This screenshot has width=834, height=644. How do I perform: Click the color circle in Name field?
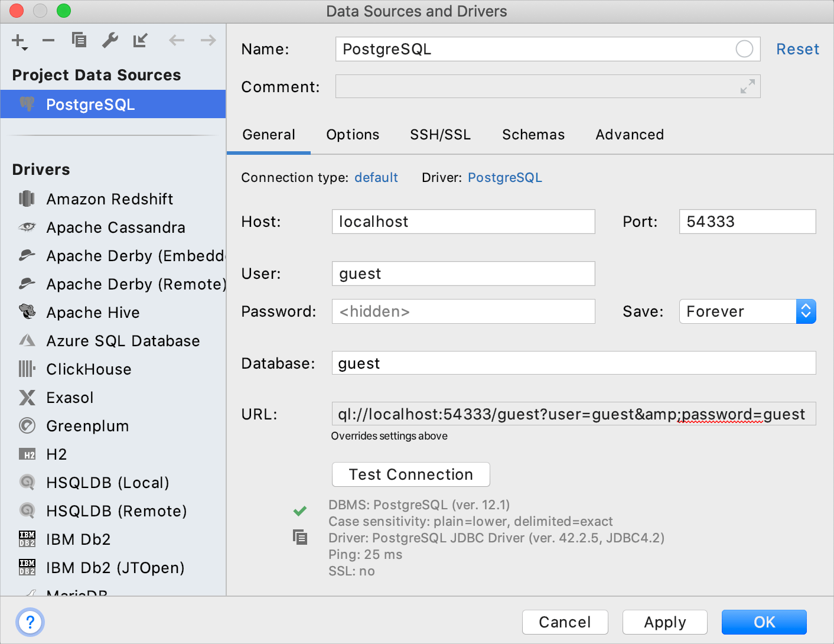click(744, 49)
